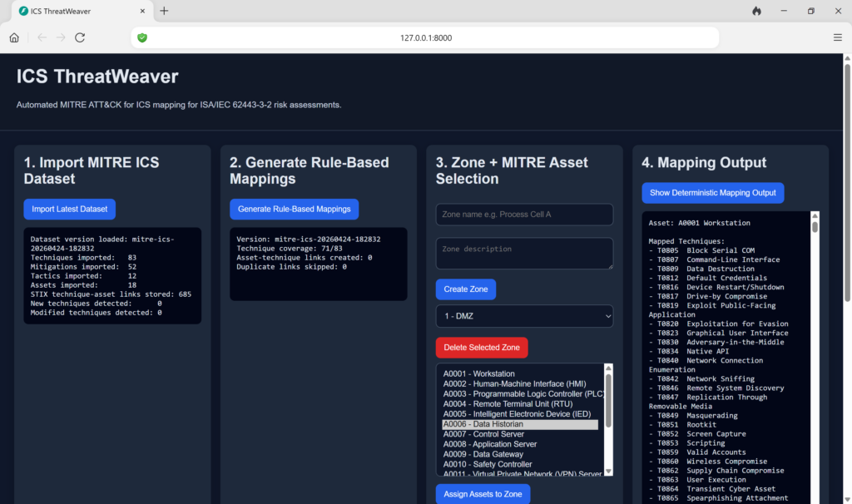Click 'STIX technique-asset links stored: 685' line
The width and height of the screenshot is (852, 504).
coord(111,294)
